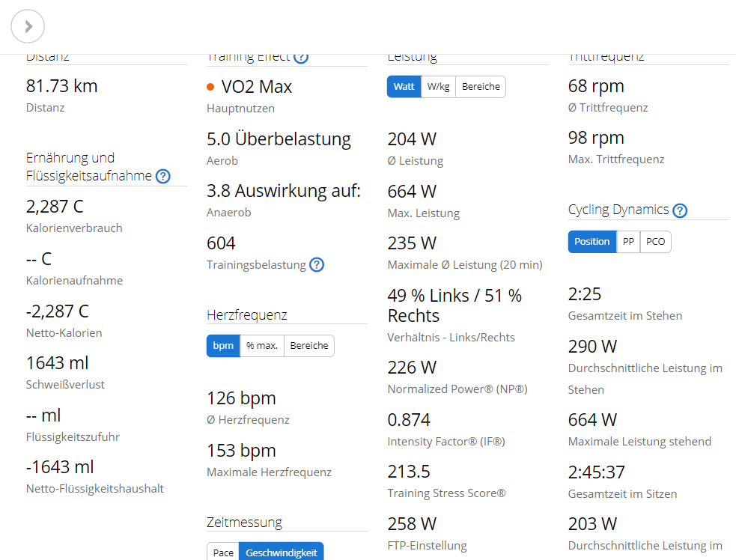736x560 pixels.
Task: Show help for Trainingsbelastung
Action: [x=317, y=264]
